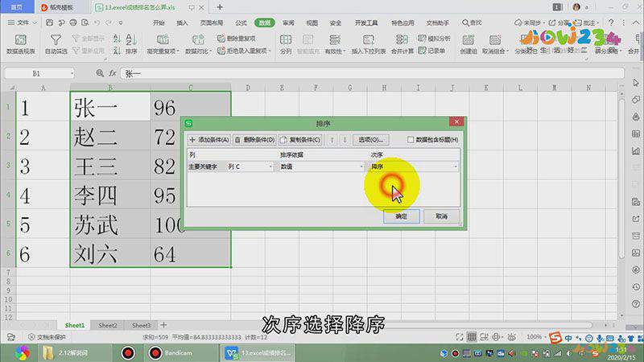Viewport: 644px width, 362px height.
Task: Click the ascending A-Z sort icon
Action: [x=117, y=39]
